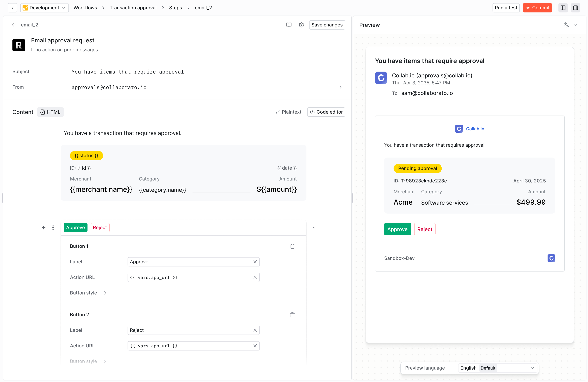Viewport: 588px width, 382px height.
Task: Toggle the right preview panel
Action: point(575,8)
